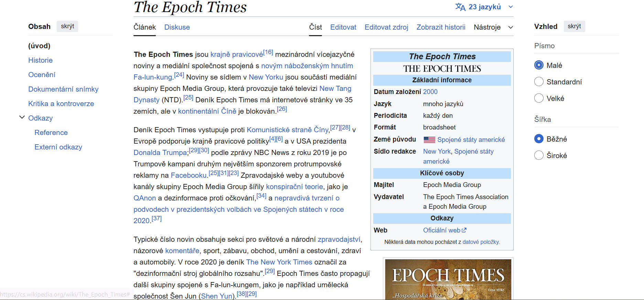Screen dimensions: 644x300
Task: Click the United States flag icon
Action: pos(429,139)
